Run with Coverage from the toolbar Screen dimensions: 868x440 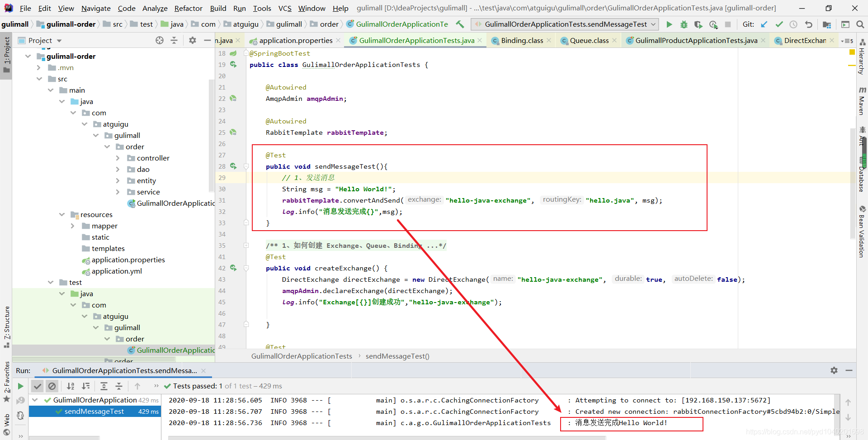click(x=698, y=24)
